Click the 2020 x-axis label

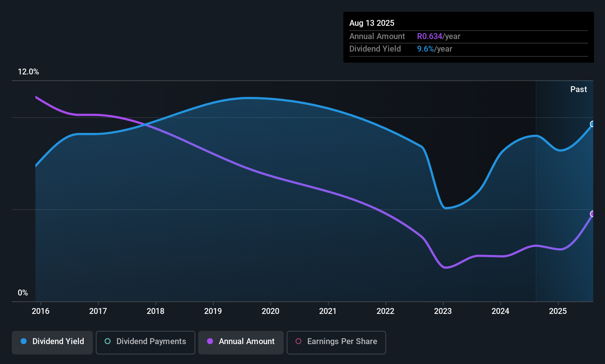[x=270, y=311]
